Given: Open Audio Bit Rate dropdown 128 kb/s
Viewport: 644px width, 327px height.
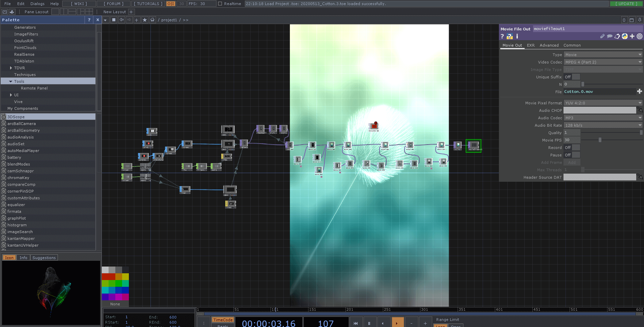Looking at the screenshot, I should tap(603, 125).
